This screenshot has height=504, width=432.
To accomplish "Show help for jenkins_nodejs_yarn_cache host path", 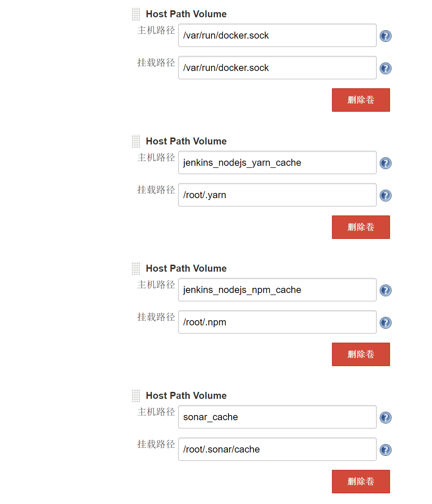I will [385, 163].
